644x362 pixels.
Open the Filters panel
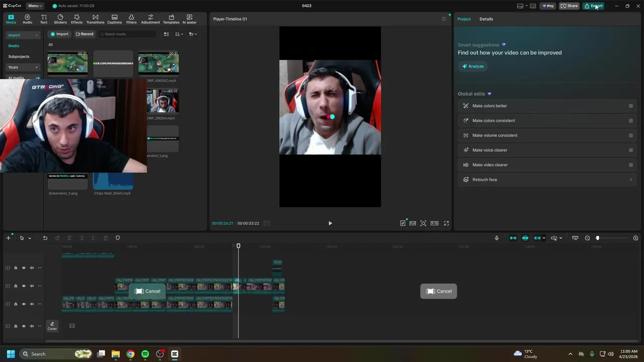pyautogui.click(x=131, y=19)
